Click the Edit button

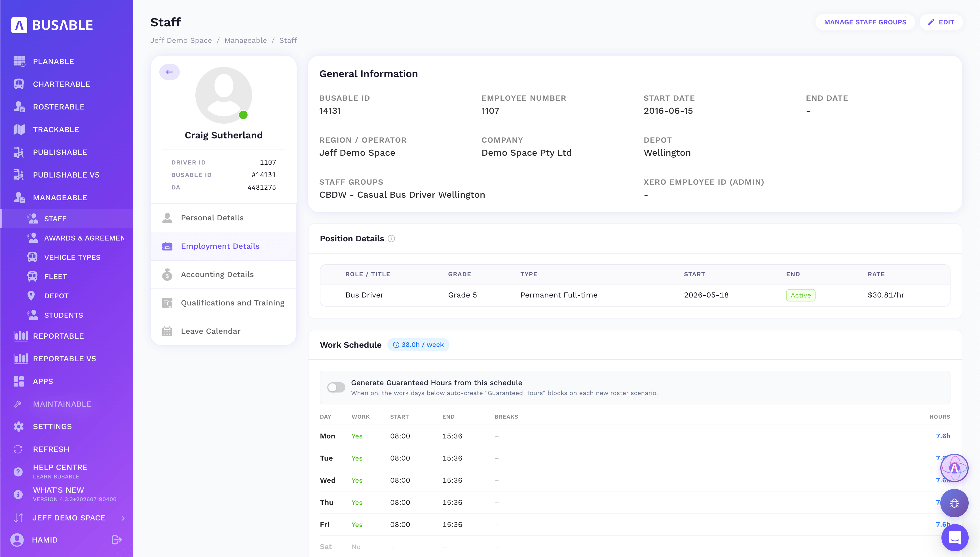tap(941, 22)
